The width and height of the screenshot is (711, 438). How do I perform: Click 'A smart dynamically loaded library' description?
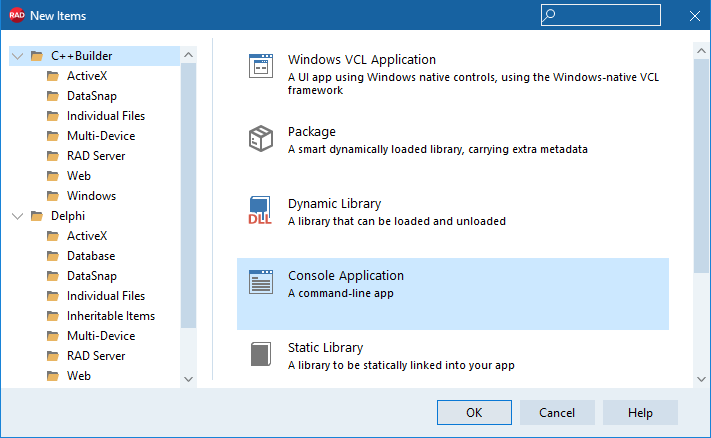[438, 149]
